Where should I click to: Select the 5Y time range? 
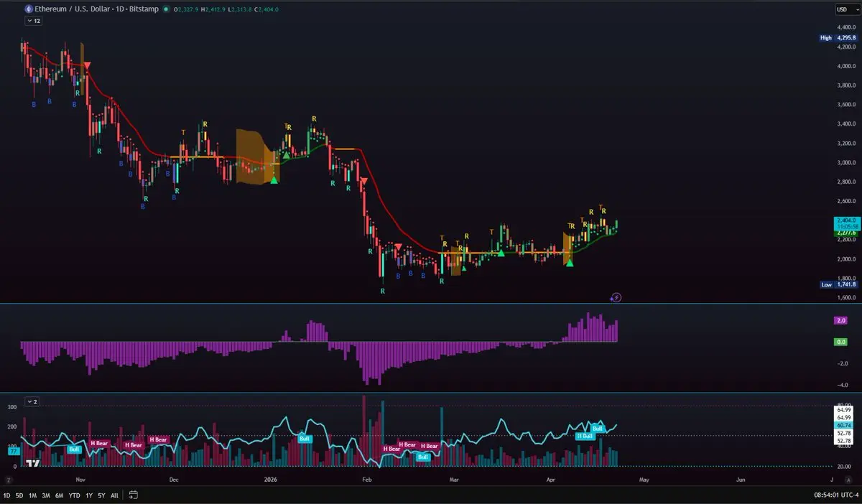101,495
